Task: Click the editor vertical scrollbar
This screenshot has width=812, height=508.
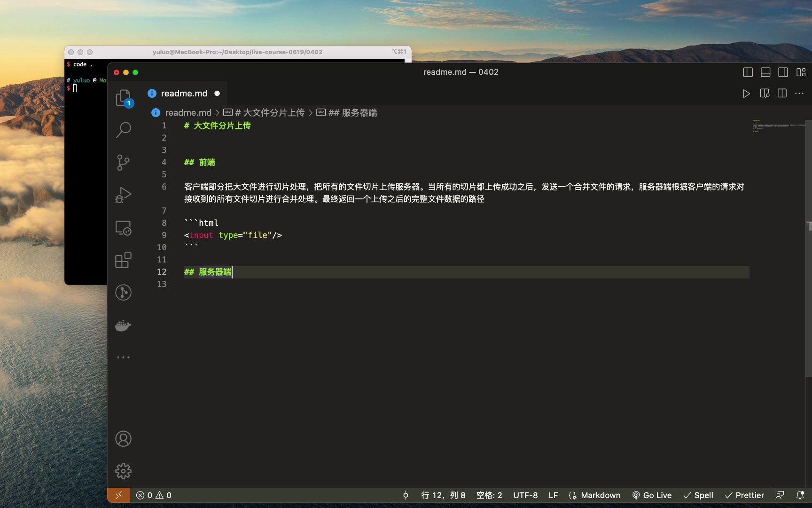Action: (x=809, y=248)
